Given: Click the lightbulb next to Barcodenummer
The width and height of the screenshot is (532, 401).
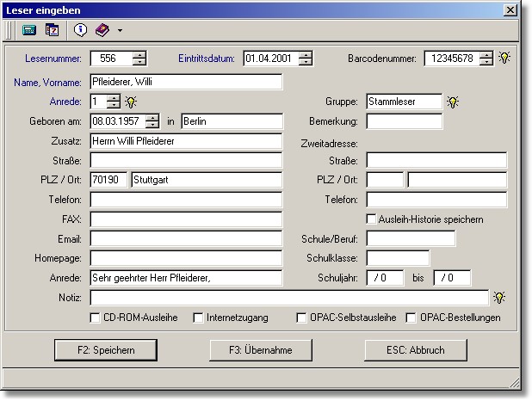Looking at the screenshot, I should click(504, 59).
